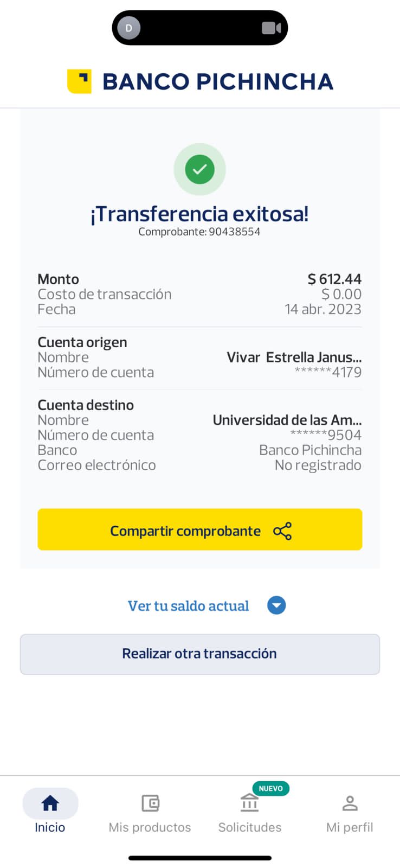
Task: Tap the Banco Pichincha yellow logo icon
Action: coord(79,81)
